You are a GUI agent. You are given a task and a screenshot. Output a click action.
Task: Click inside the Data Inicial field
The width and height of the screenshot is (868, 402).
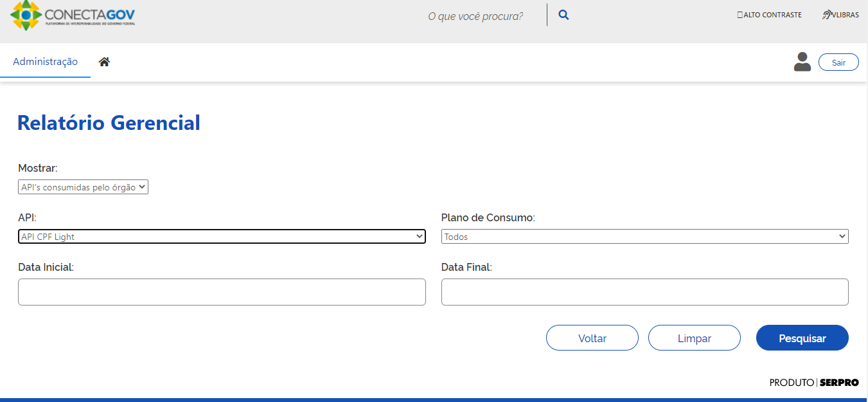[x=222, y=292]
